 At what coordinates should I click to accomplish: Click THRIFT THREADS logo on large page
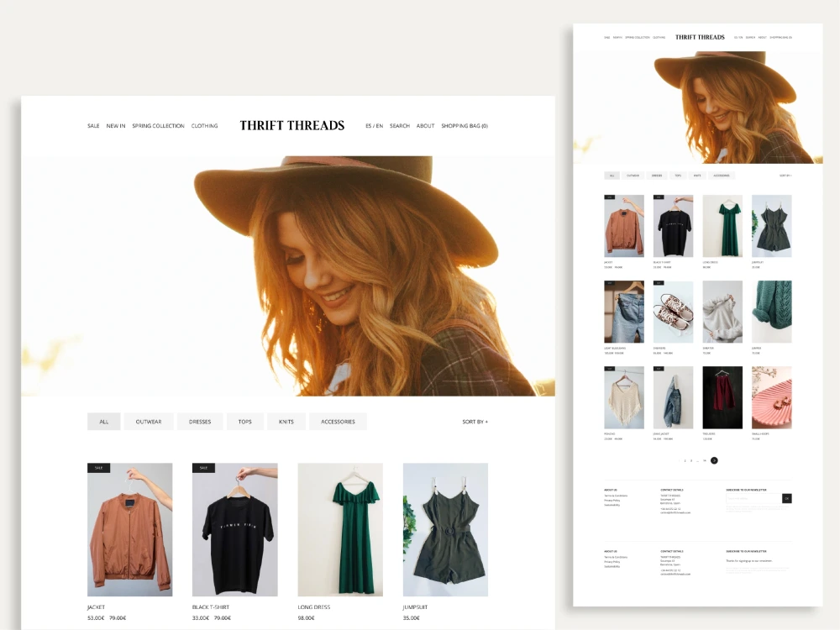click(x=292, y=125)
